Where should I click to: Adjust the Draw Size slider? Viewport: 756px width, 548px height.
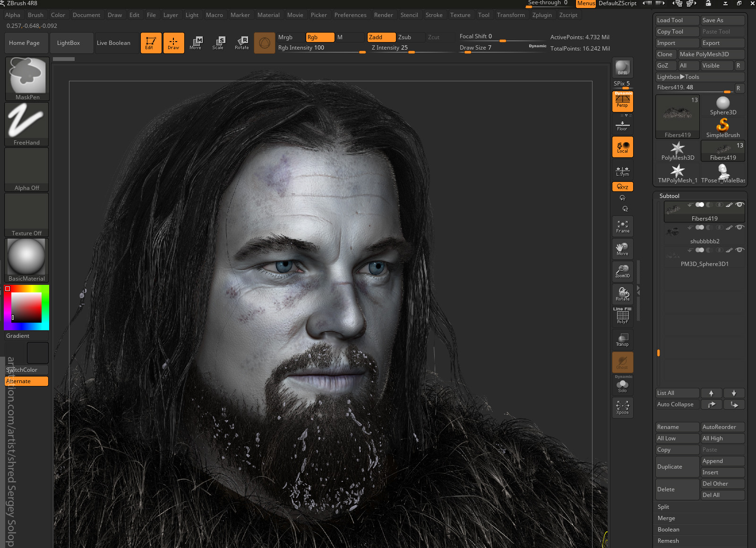pos(503,48)
